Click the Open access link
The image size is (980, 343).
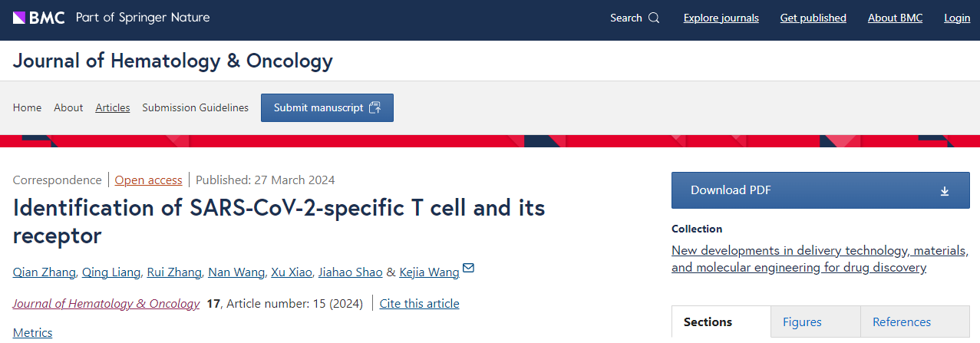[148, 180]
